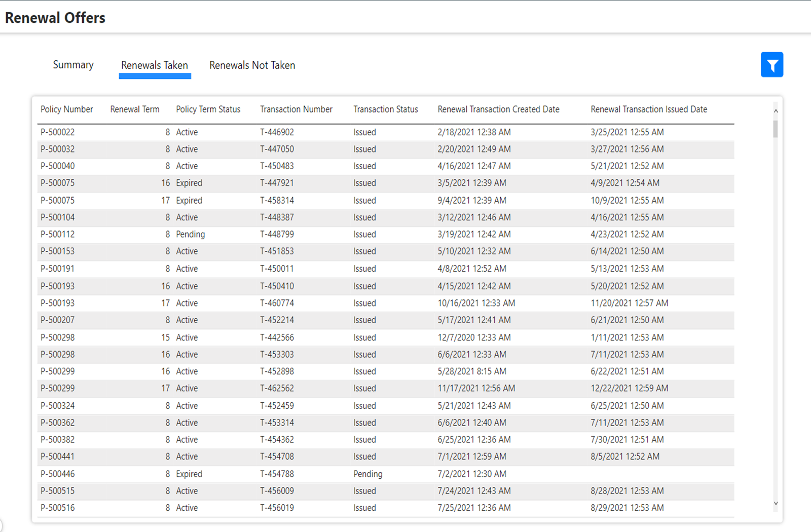Image resolution: width=811 pixels, height=532 pixels.
Task: Select the Renewals Taken tab
Action: coord(155,65)
